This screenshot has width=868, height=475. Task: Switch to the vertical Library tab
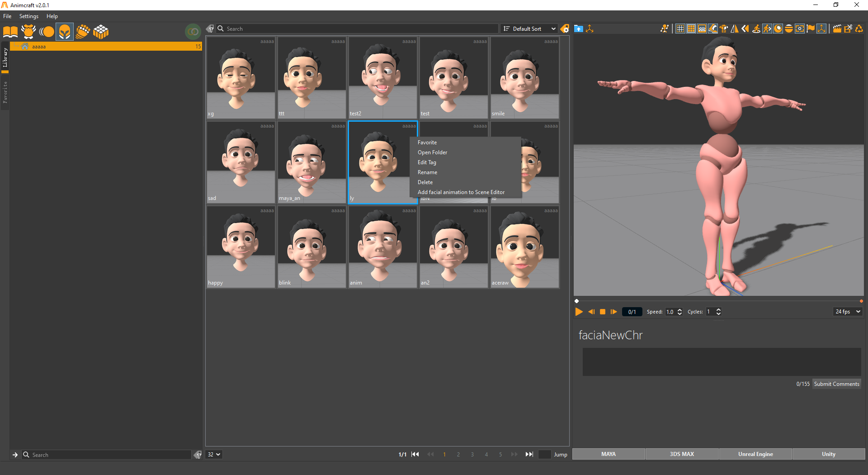pyautogui.click(x=5, y=57)
